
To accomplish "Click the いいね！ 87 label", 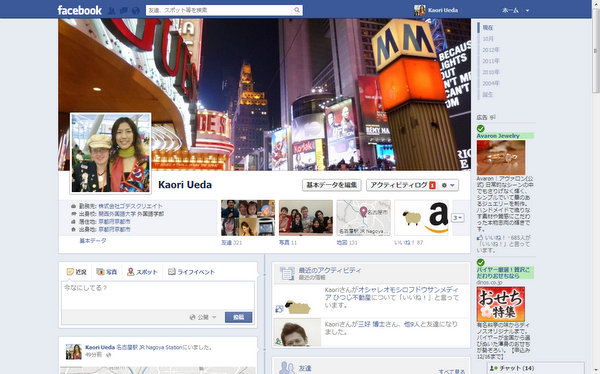I will (409, 243).
